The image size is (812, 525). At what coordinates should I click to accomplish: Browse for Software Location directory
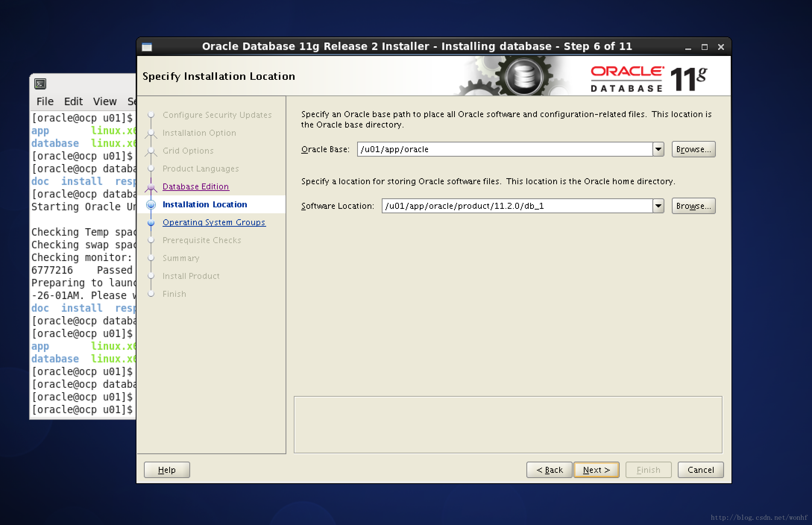point(695,206)
